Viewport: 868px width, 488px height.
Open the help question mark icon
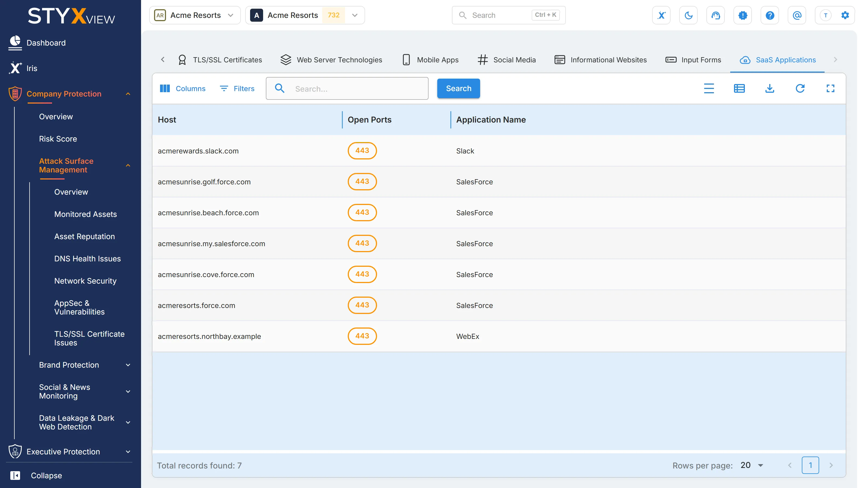pyautogui.click(x=770, y=15)
